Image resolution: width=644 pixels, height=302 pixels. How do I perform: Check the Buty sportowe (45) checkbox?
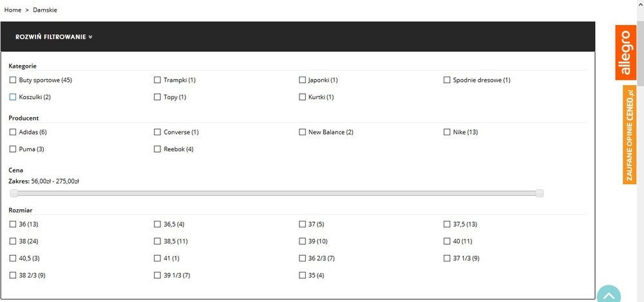(13, 80)
